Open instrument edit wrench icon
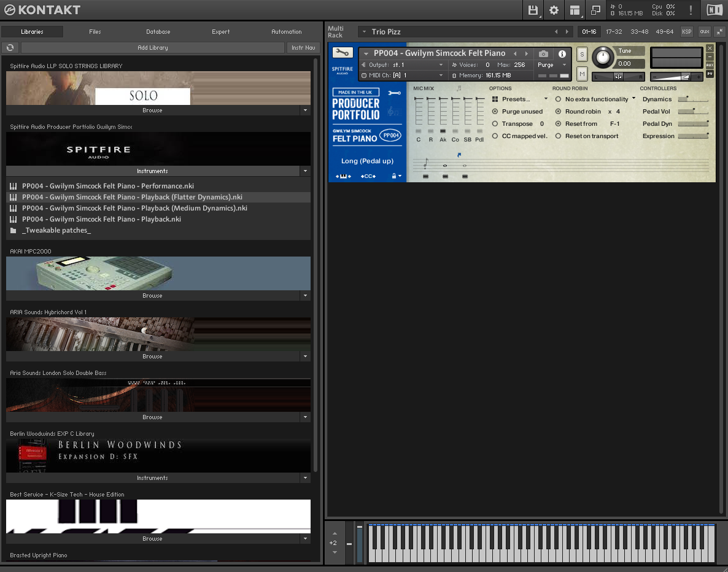Image resolution: width=728 pixels, height=572 pixels. 343,53
